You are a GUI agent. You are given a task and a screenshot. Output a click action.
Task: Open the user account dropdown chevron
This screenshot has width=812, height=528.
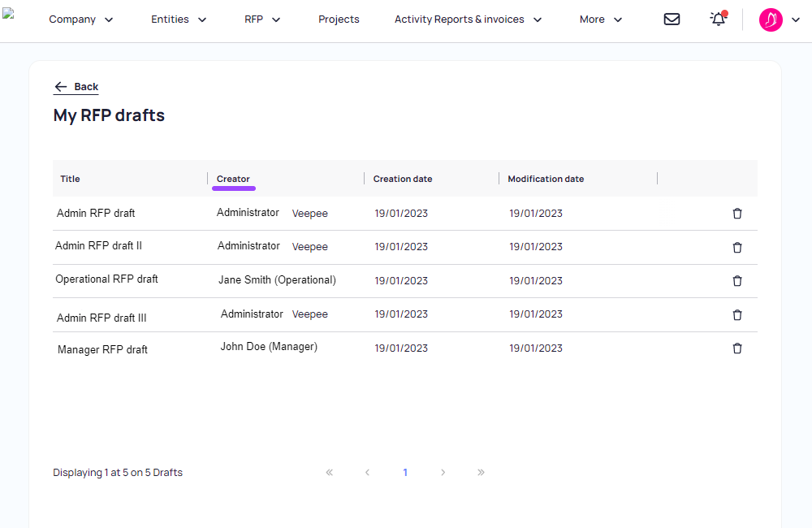click(796, 19)
